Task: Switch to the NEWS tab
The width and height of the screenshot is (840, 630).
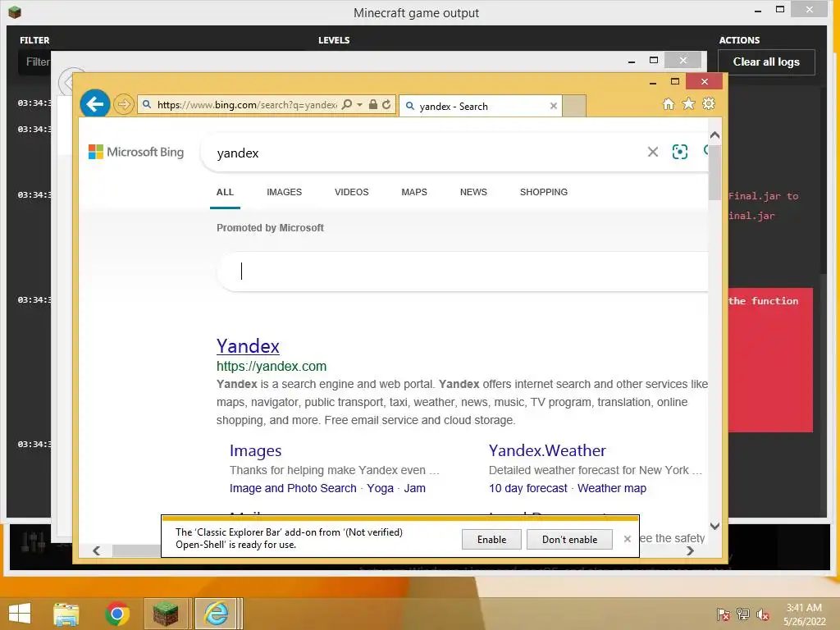Action: (473, 192)
